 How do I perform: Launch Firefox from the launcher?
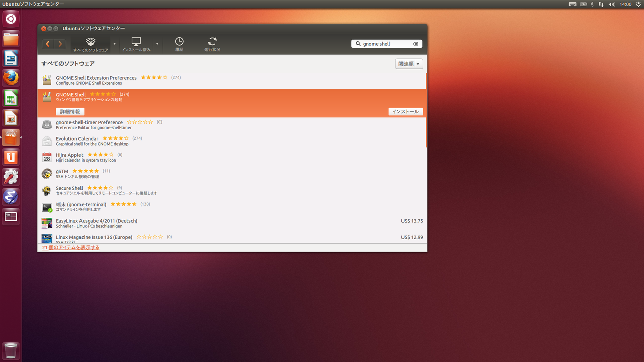coord(11,78)
